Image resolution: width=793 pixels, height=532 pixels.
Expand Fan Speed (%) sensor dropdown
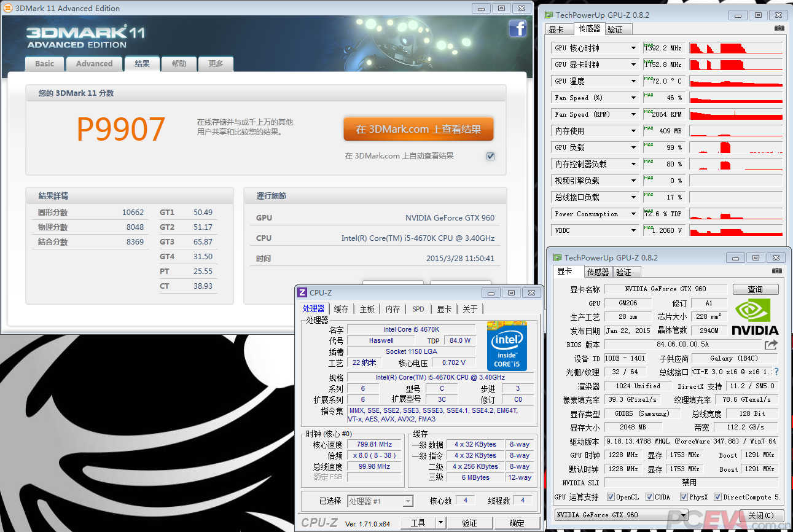pyautogui.click(x=633, y=98)
